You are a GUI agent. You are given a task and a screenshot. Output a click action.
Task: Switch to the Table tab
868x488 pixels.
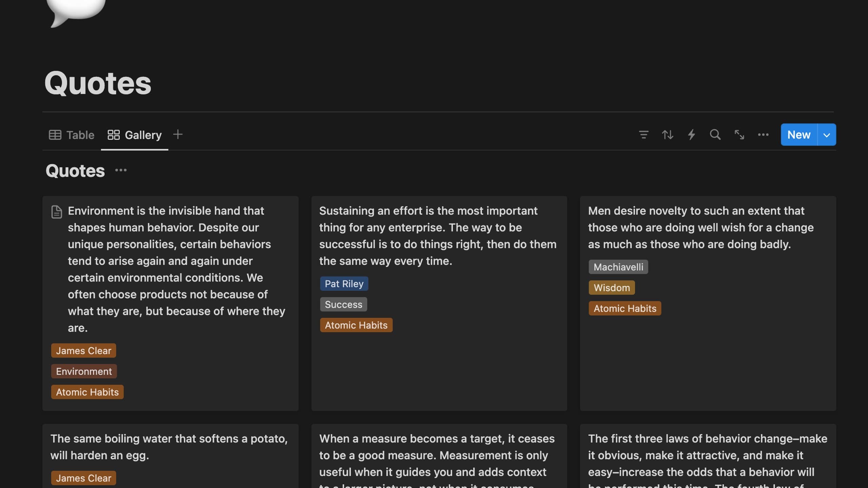[72, 135]
